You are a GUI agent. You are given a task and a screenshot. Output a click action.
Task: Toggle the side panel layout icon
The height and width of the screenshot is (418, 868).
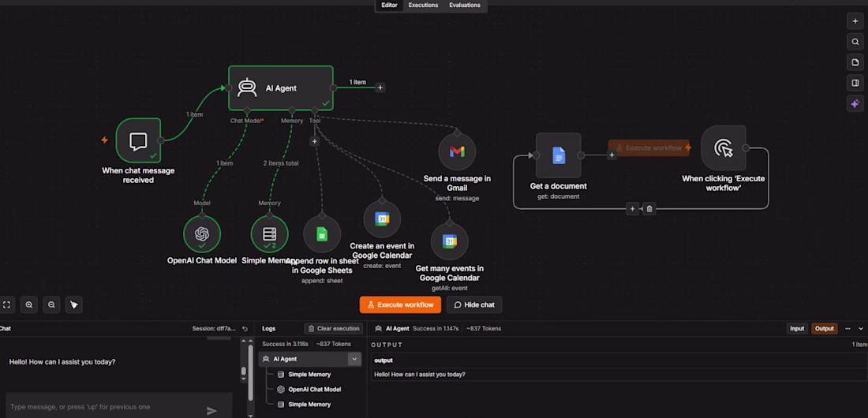click(855, 83)
